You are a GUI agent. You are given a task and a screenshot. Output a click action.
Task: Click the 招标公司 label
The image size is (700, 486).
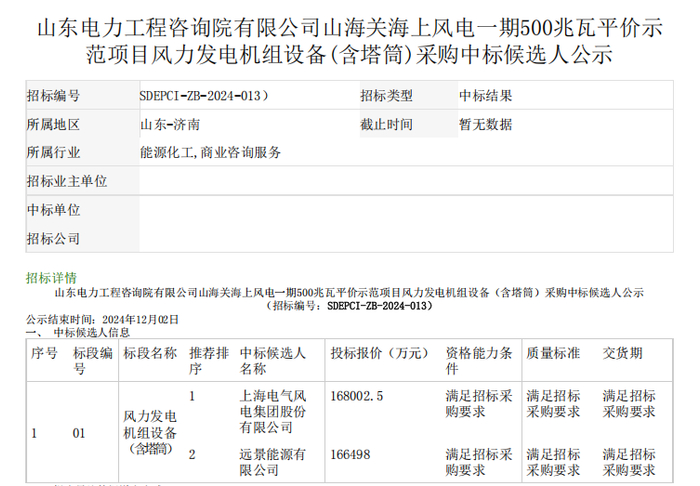53,238
